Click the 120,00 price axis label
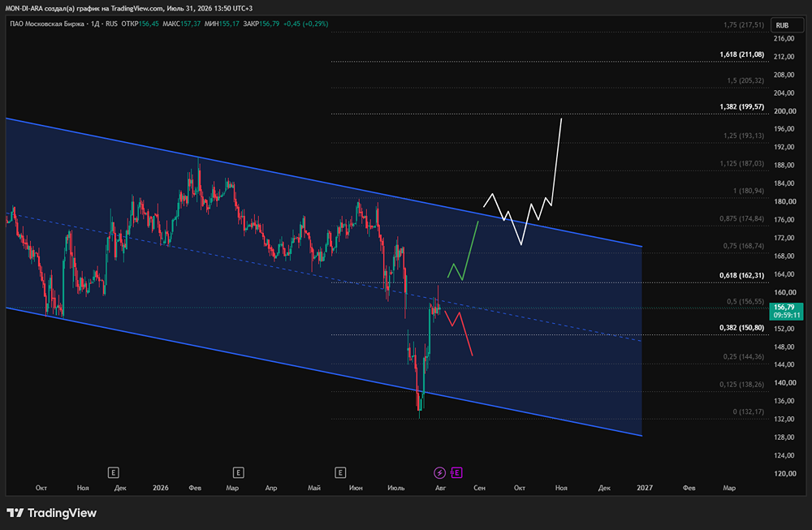This screenshot has height=530, width=812. click(x=784, y=473)
